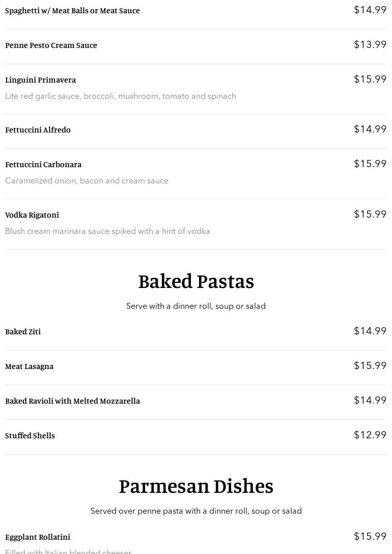Open the Meat Lasagna item

coord(30,366)
